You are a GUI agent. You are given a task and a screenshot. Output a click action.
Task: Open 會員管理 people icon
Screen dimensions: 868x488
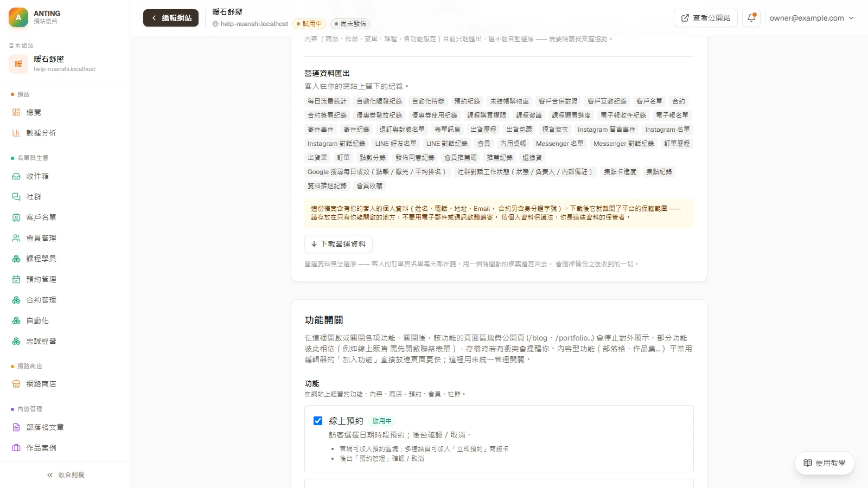tap(16, 238)
